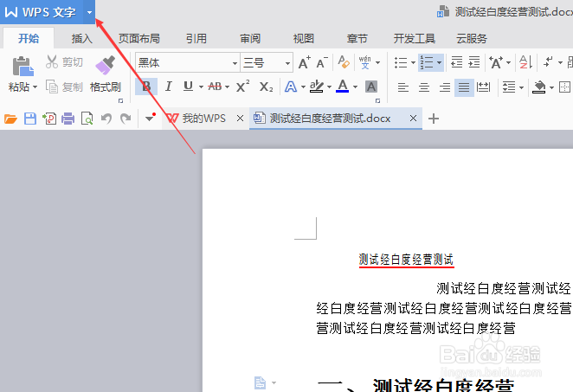The width and height of the screenshot is (573, 392).
Task: Align paragraph text left
Action: (403, 87)
